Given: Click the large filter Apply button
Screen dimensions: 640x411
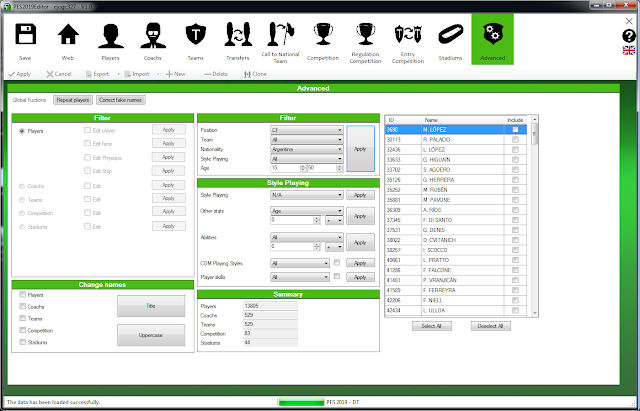Looking at the screenshot, I should tap(360, 149).
